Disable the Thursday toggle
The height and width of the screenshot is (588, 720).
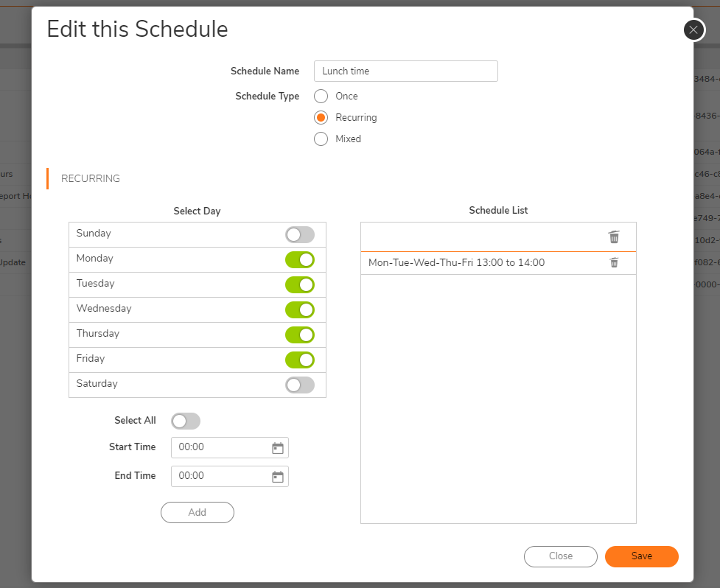click(x=300, y=335)
